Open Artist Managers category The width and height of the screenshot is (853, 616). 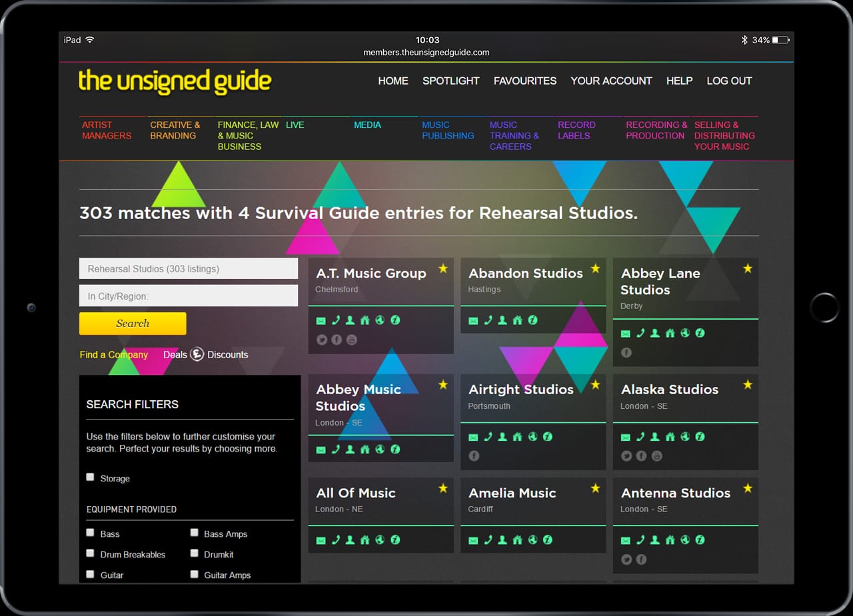click(x=107, y=130)
